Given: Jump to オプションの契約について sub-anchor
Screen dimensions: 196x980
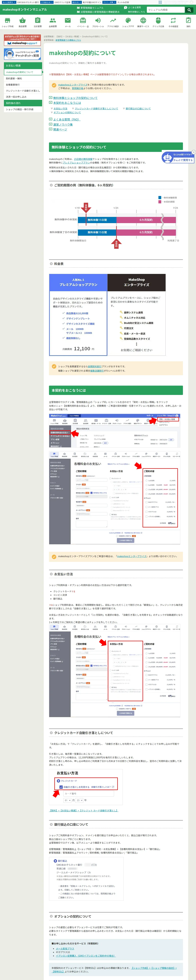Looking at the screenshot, I should tap(67, 113).
